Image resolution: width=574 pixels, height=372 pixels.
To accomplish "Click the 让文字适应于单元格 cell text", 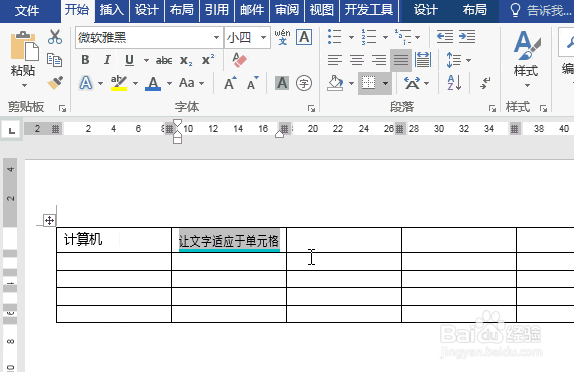I will point(229,241).
